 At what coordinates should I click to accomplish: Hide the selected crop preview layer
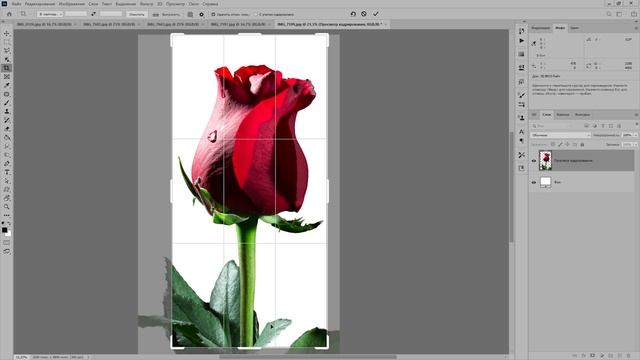[x=534, y=161]
